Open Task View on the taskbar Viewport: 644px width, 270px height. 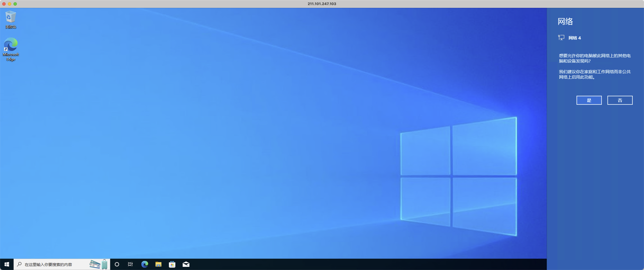click(x=131, y=264)
